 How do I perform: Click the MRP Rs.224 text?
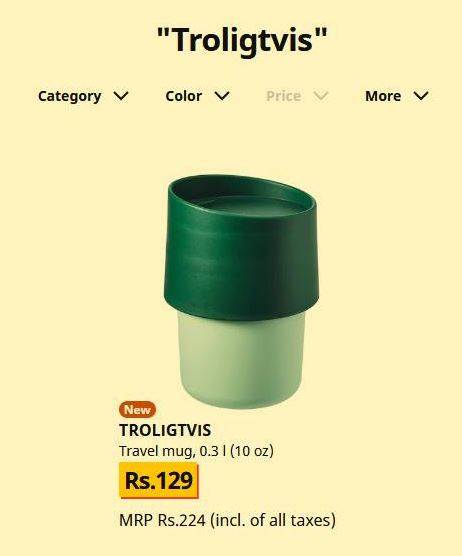tap(162, 520)
